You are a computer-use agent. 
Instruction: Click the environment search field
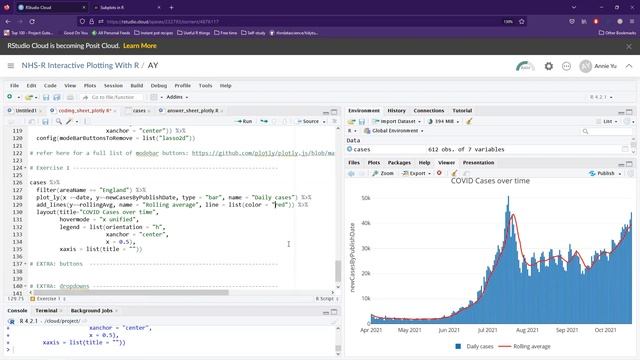pyautogui.click(x=606, y=131)
